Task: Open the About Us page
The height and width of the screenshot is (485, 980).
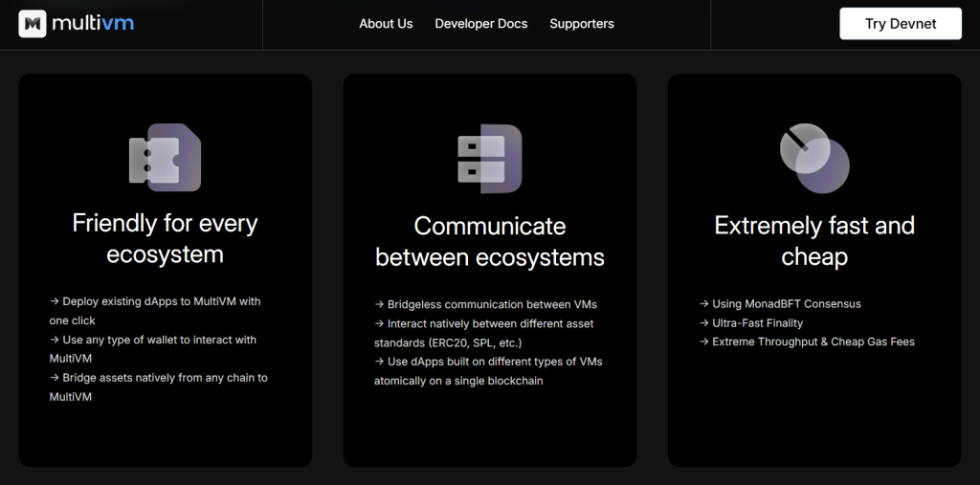Action: pos(386,24)
